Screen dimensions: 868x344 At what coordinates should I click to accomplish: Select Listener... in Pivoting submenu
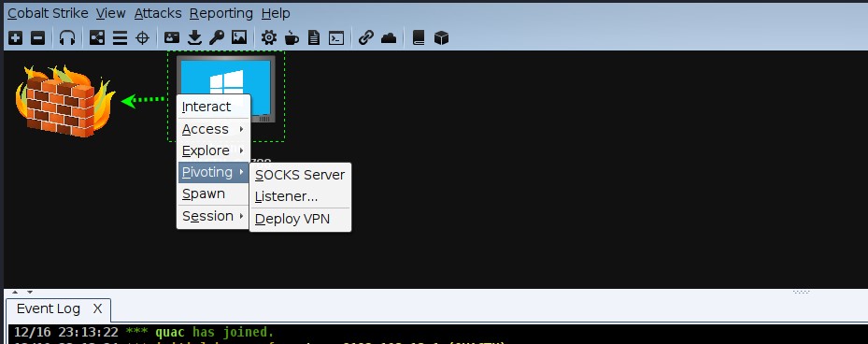[300, 196]
